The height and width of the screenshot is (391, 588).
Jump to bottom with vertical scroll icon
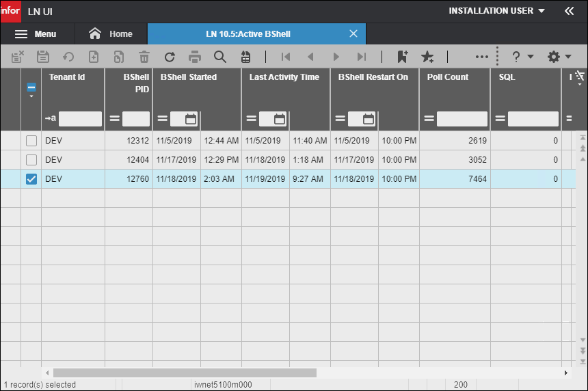(583, 362)
